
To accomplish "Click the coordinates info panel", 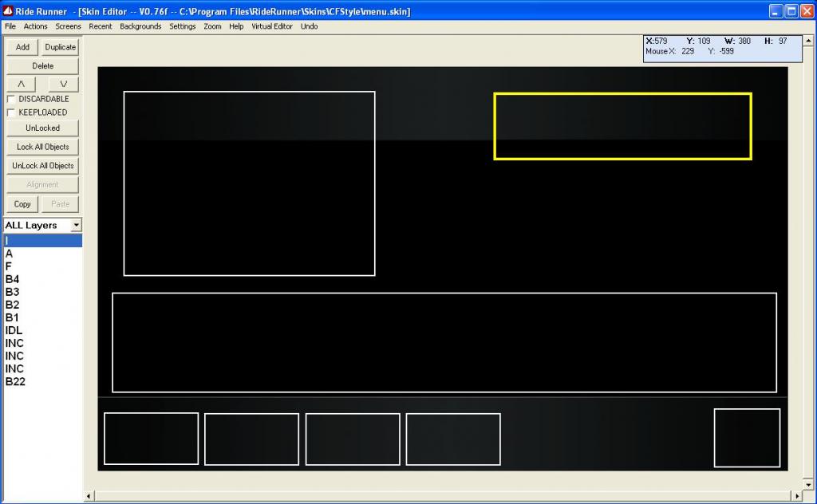I will click(x=722, y=49).
